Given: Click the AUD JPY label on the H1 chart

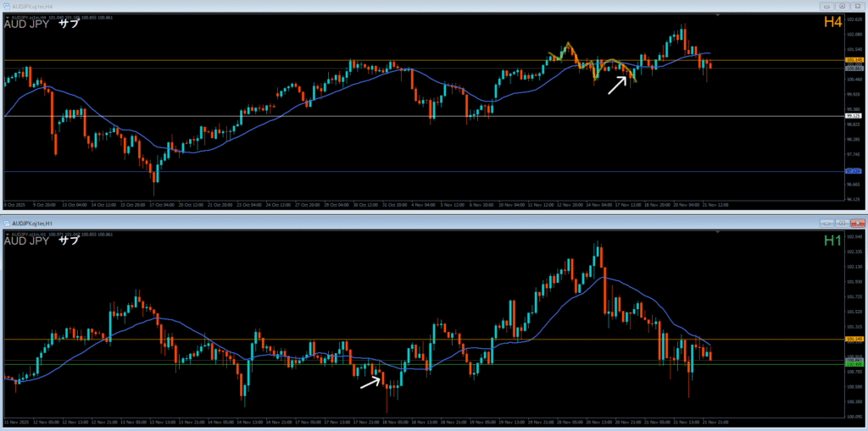Looking at the screenshot, I should pos(26,241).
